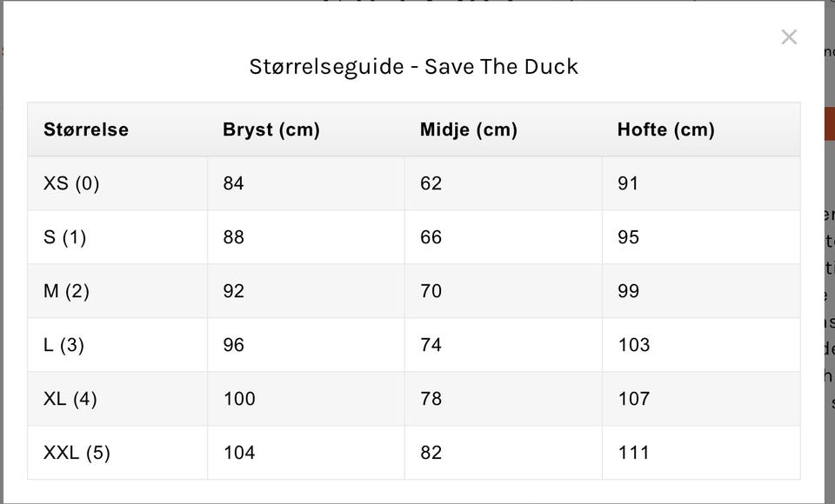The width and height of the screenshot is (835, 504).
Task: Select the XL (4) size cell
Action: tap(70, 399)
